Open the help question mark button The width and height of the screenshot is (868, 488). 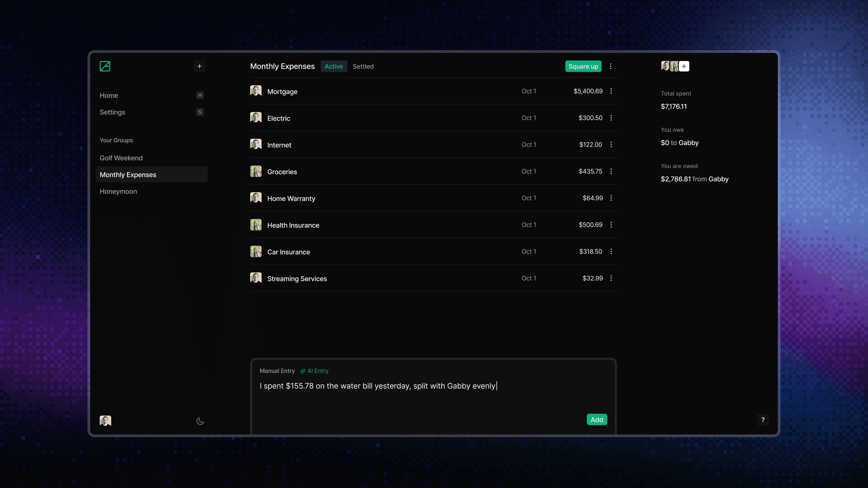coord(763,420)
